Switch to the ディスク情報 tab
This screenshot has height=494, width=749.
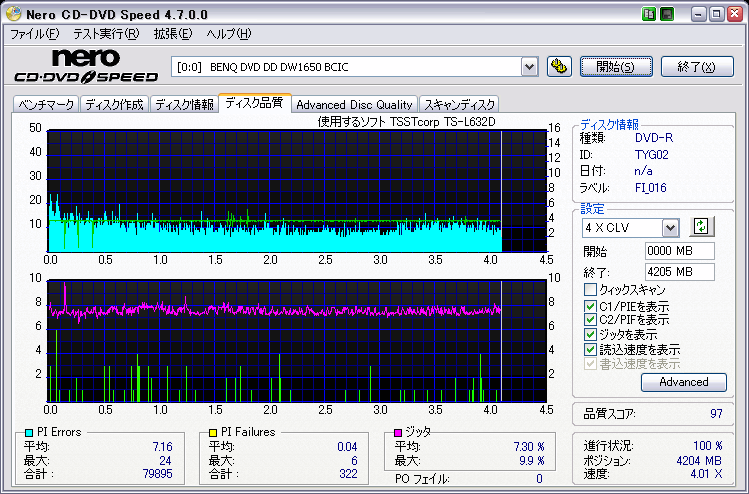[x=184, y=104]
